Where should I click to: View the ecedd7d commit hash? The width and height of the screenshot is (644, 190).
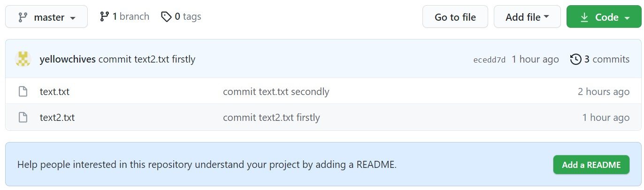click(x=490, y=60)
